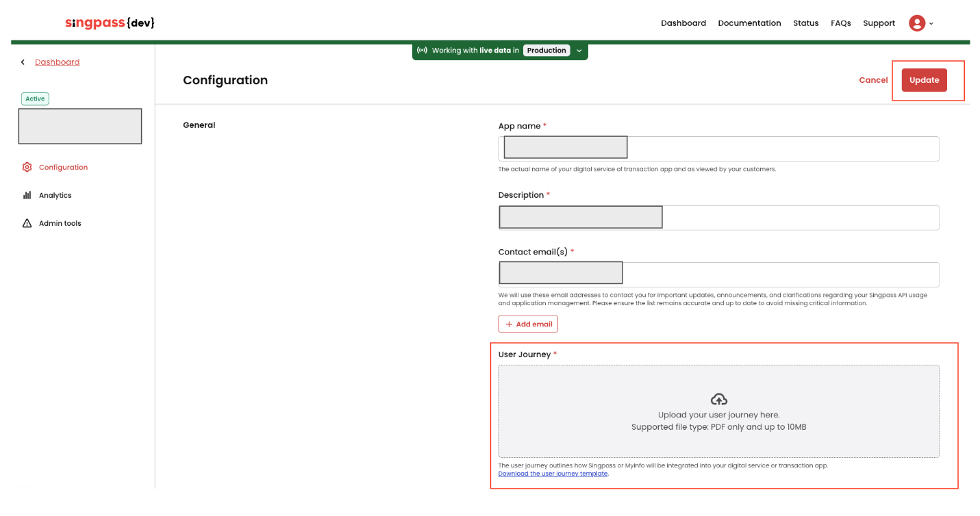Click the user journey upload drop area
980x516 pixels.
718,411
